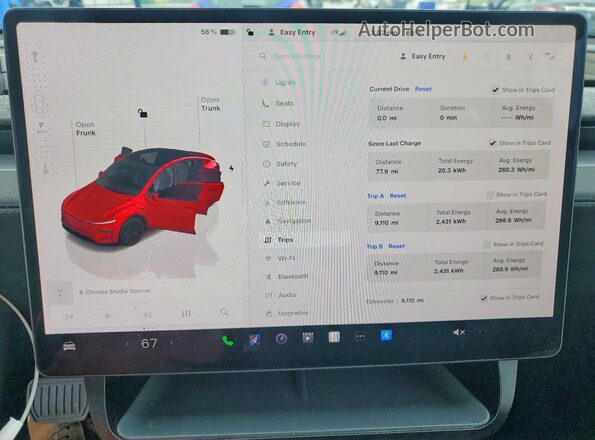595x440 pixels.
Task: Open the Theater clapboard app icon
Action: [x=308, y=337]
